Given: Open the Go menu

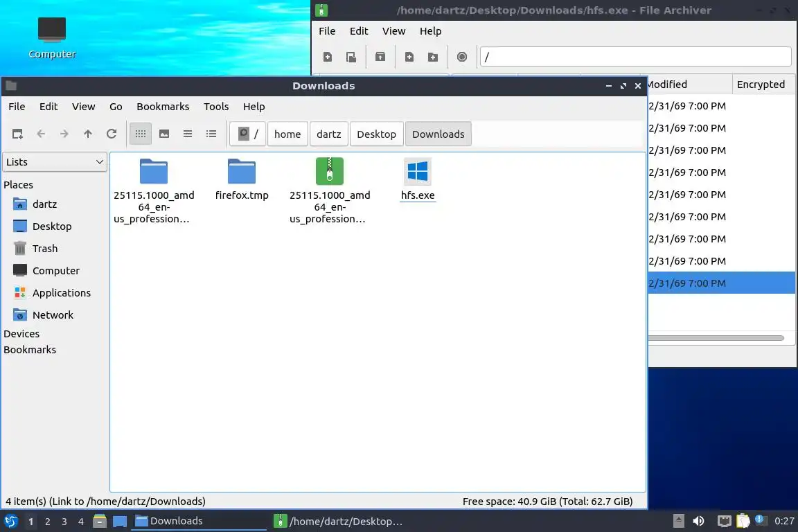Looking at the screenshot, I should pos(116,107).
